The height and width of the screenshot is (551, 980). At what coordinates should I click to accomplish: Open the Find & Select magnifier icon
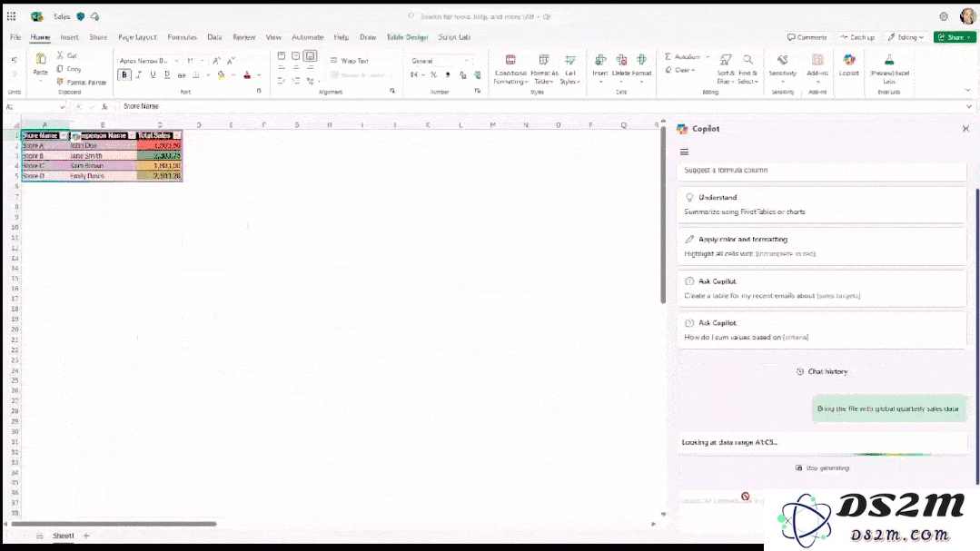[x=747, y=60]
